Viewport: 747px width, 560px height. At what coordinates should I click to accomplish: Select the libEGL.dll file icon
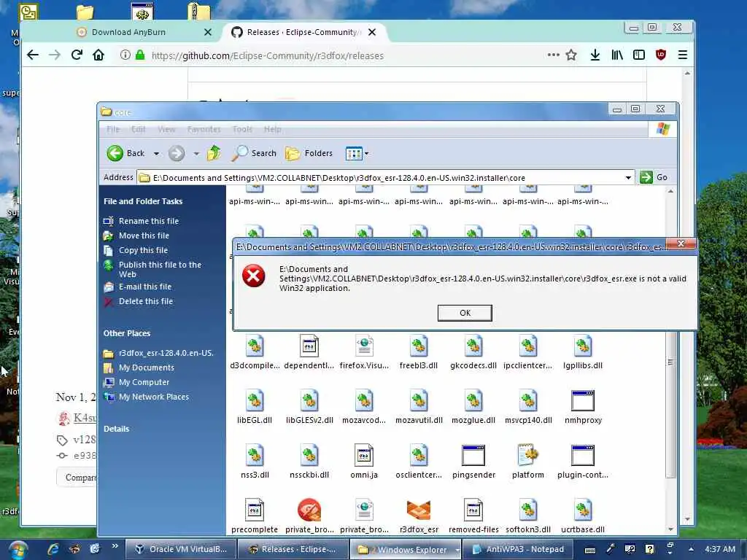coord(255,400)
